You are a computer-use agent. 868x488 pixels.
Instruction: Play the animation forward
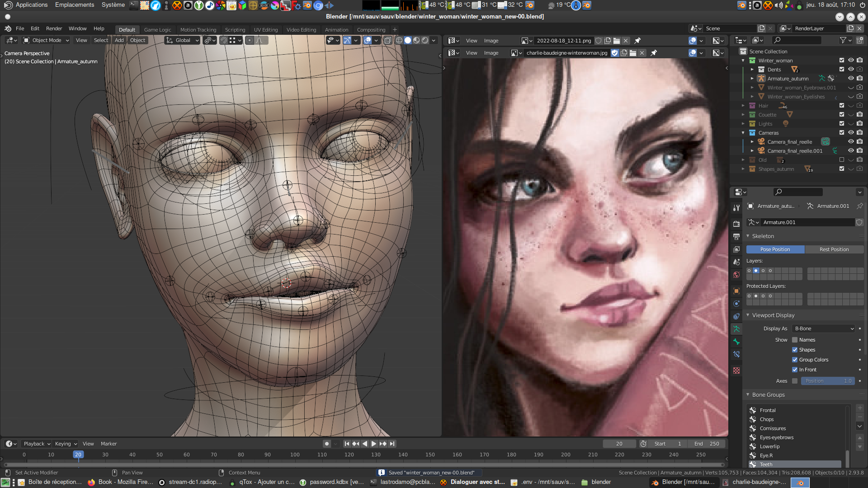click(x=374, y=444)
